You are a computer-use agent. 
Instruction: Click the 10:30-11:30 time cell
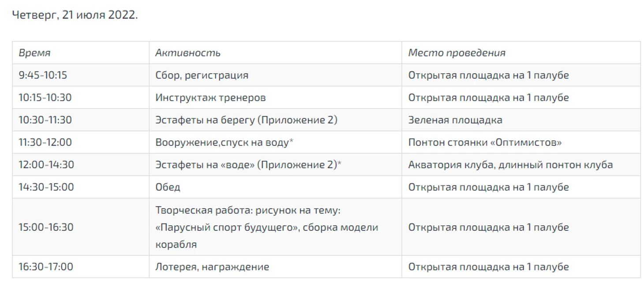coord(45,120)
